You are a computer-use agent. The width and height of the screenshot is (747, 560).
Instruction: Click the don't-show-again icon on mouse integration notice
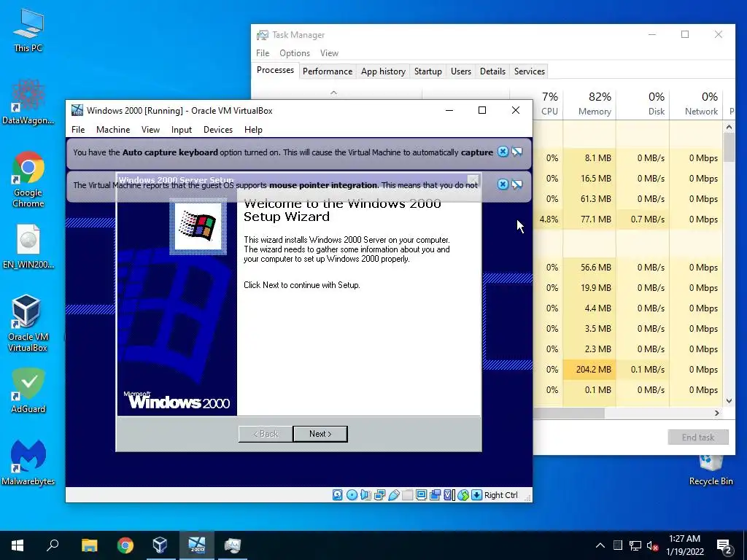(517, 184)
